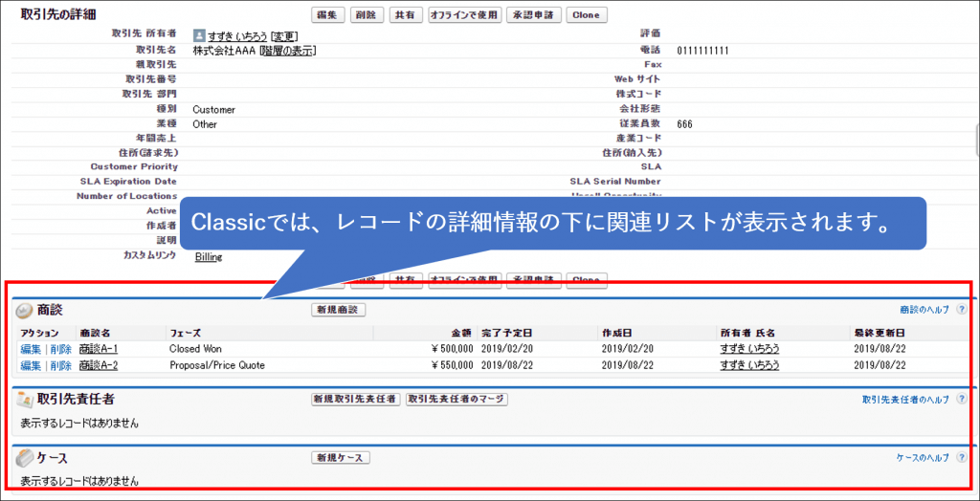
Task: Click the 新規ケース button
Action: point(341,458)
